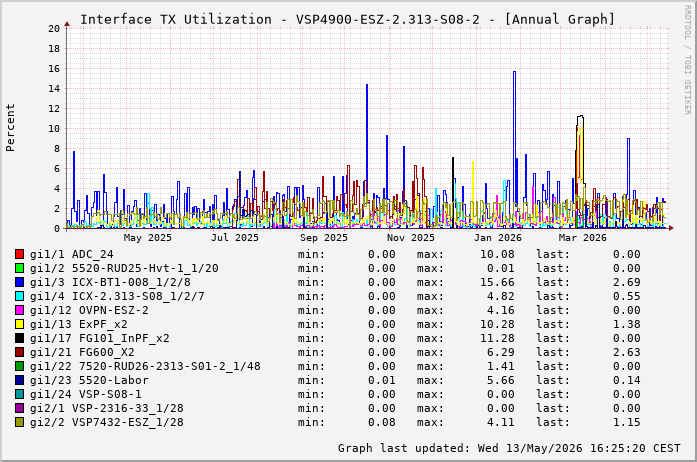Click the max value 4.16 for OVPN-ESZ-2

[501, 310]
